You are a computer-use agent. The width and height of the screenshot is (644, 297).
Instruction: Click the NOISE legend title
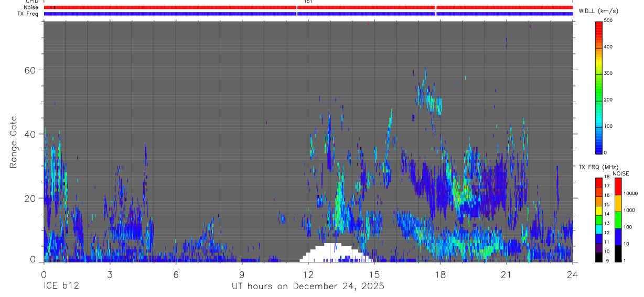(x=620, y=173)
